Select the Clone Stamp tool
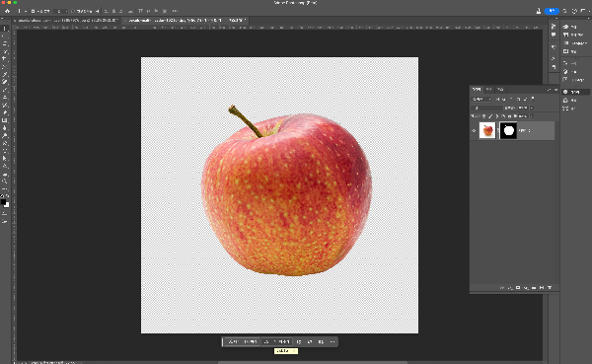Screen dimensions: 592x364 (5, 98)
